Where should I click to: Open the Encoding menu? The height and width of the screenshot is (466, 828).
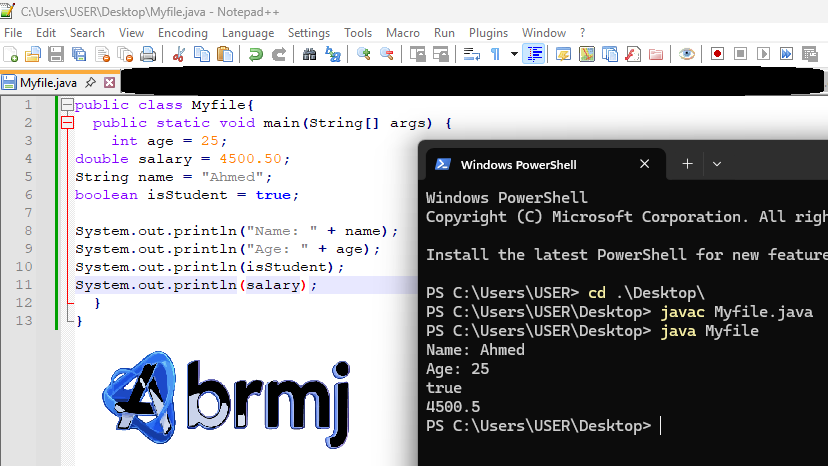click(182, 33)
